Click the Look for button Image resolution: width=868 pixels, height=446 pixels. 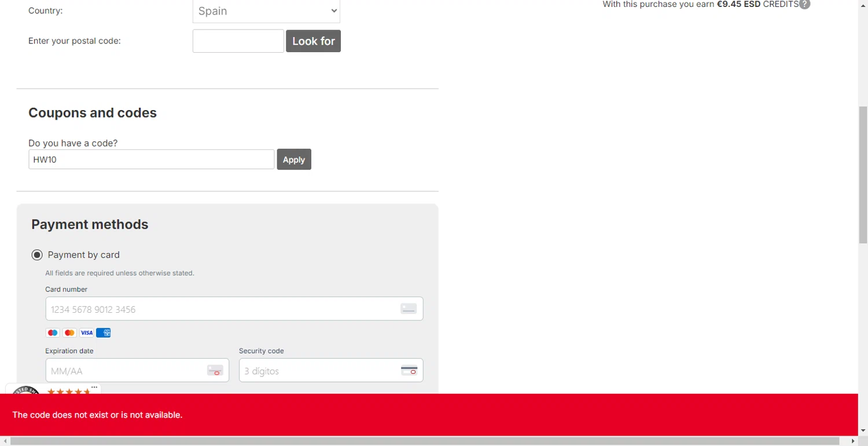coord(313,41)
